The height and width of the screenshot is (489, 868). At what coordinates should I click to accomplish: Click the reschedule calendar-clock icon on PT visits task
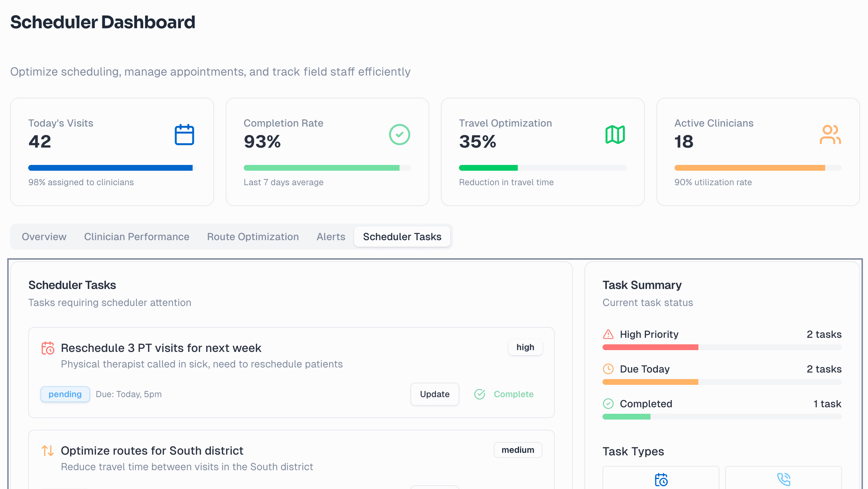(x=48, y=348)
